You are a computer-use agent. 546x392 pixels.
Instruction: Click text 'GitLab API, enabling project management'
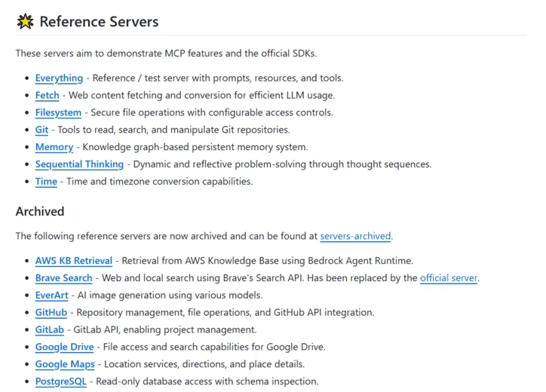[x=164, y=329]
